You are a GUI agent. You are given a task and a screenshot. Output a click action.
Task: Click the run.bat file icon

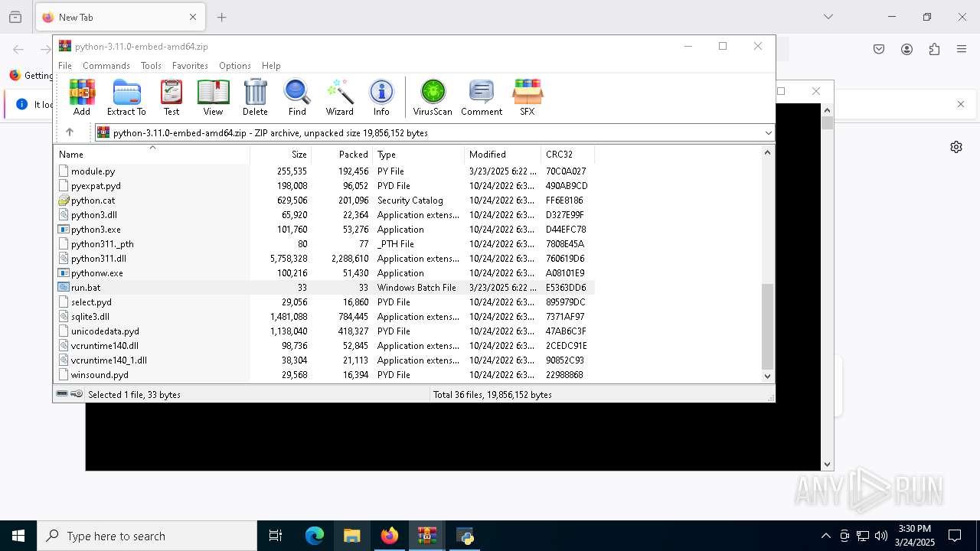coord(64,288)
